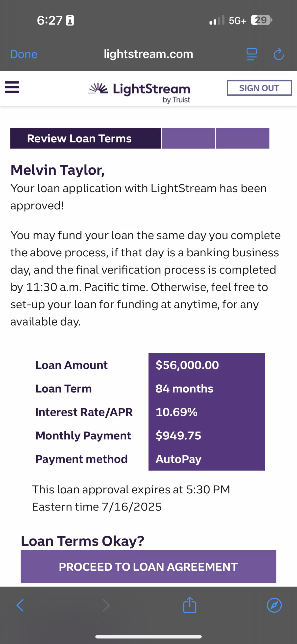Viewport: 297px width, 644px height.
Task: Select the Review Loan Terms step
Action: pos(85,138)
